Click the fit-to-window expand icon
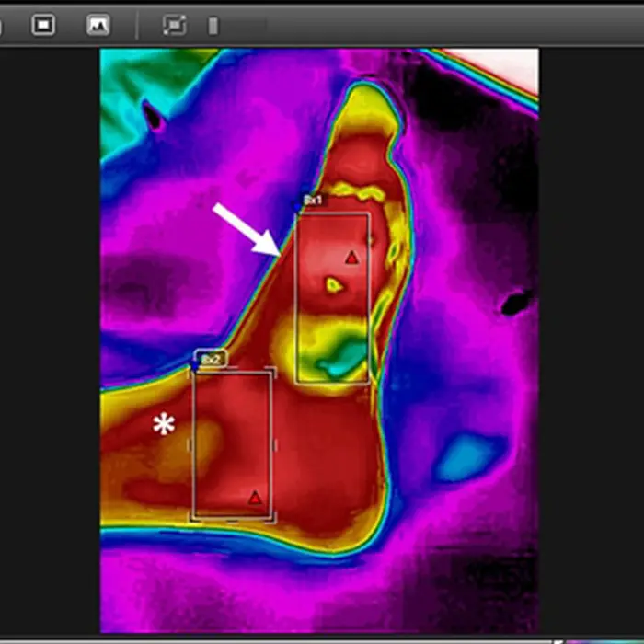Viewport: 644px width, 644px height. pos(174,25)
